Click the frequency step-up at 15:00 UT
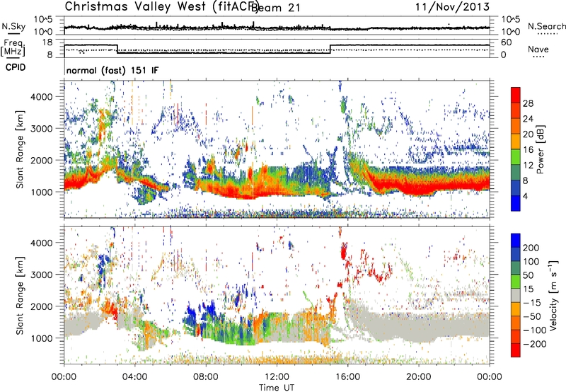The height and width of the screenshot is (392, 566). pos(330,49)
